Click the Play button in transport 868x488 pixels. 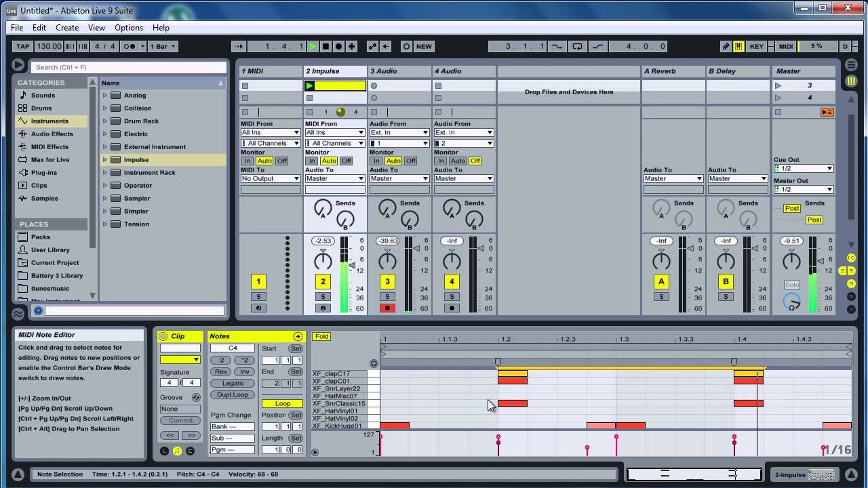(313, 46)
